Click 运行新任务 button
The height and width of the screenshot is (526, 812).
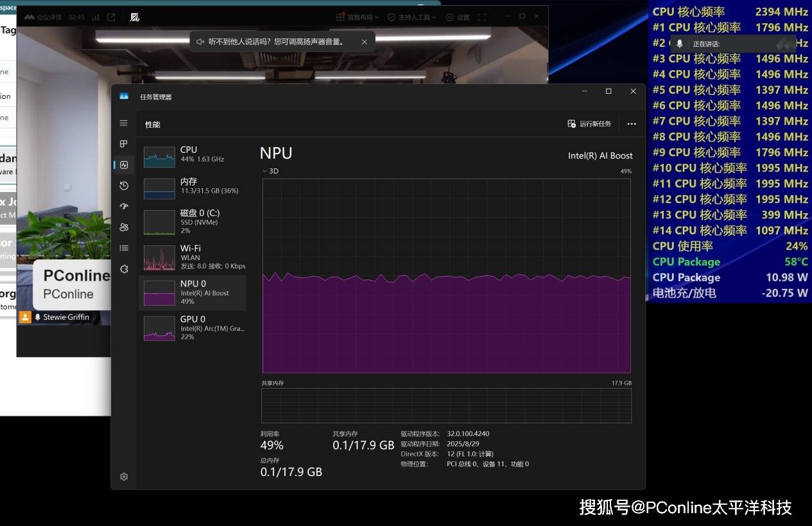point(589,124)
